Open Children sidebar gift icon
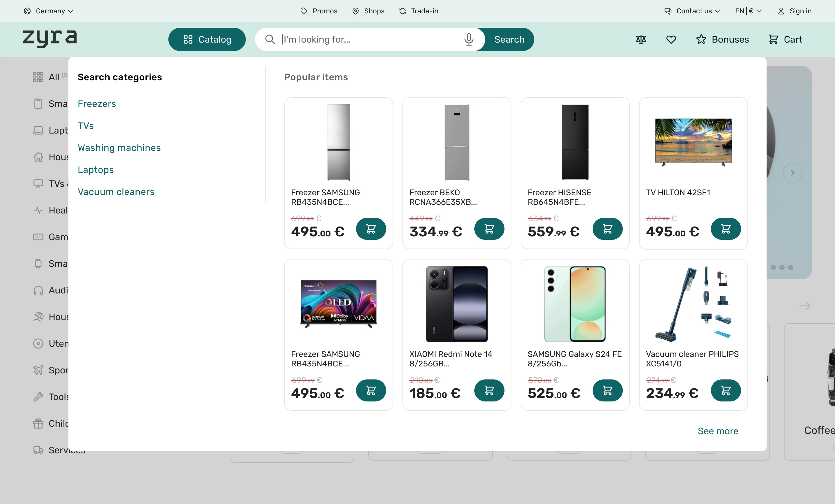This screenshot has width=835, height=504. pos(38,423)
